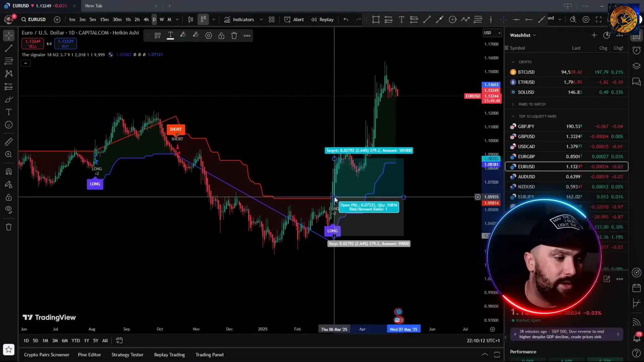Start bar Replay mode
The image size is (644, 362).
[322, 19]
